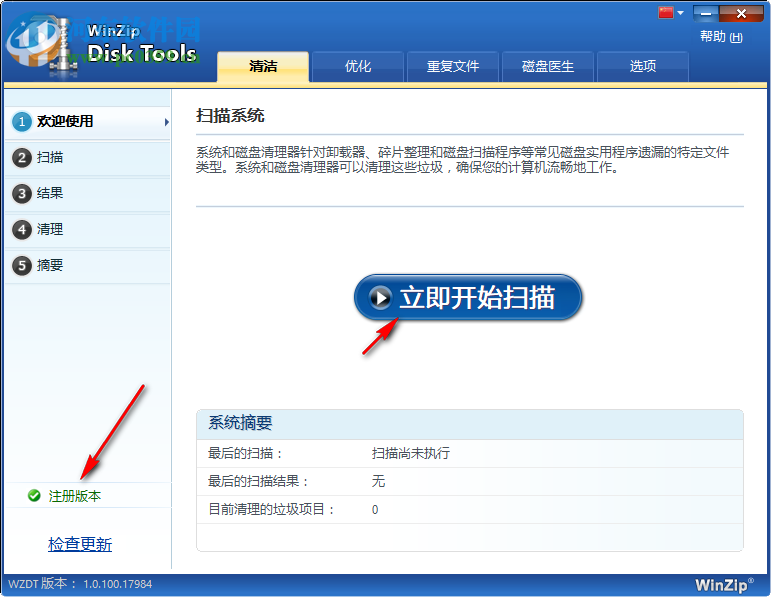
Task: Open the 选项 tab
Action: [642, 66]
